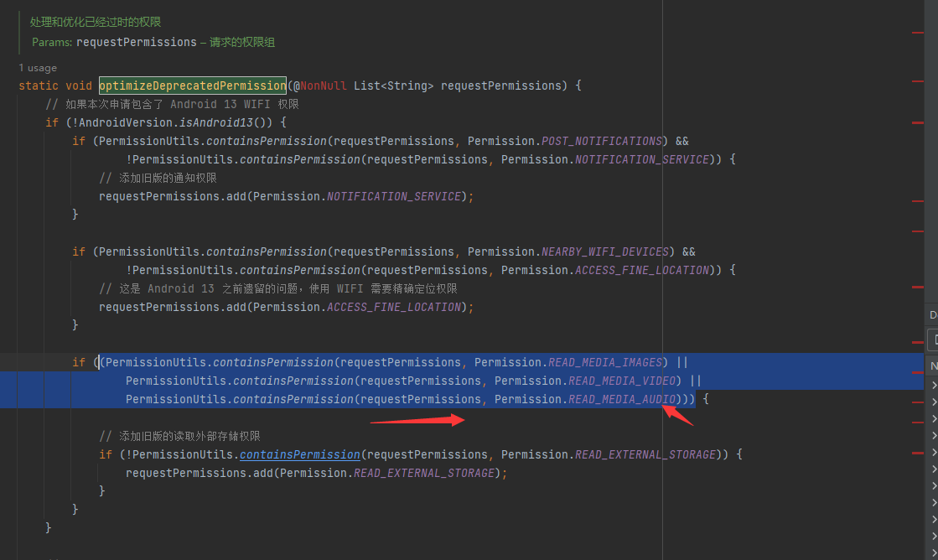Screen dimensions: 938x560
Task: Expand the last chevron in the right-side panel
Action: [x=934, y=552]
